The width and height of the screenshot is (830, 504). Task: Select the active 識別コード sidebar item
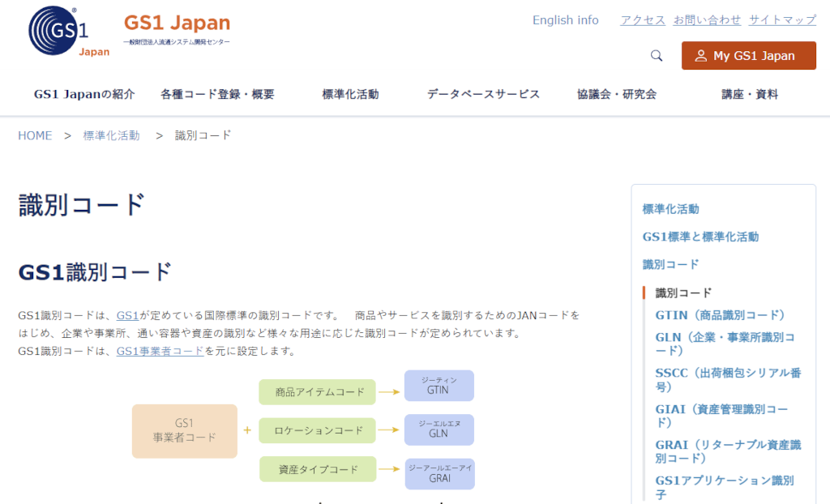pyautogui.click(x=683, y=293)
